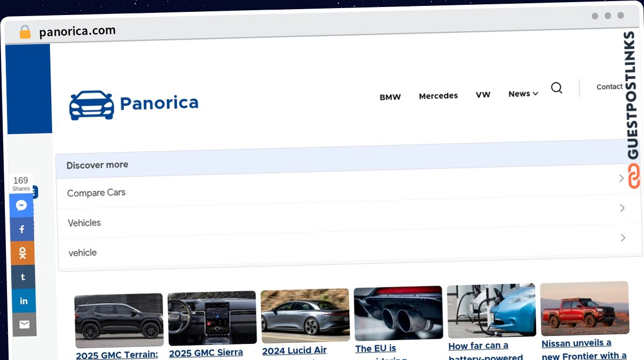Open the 2025 GMC Terrain article link
This screenshot has width=644, height=360.
point(117,355)
